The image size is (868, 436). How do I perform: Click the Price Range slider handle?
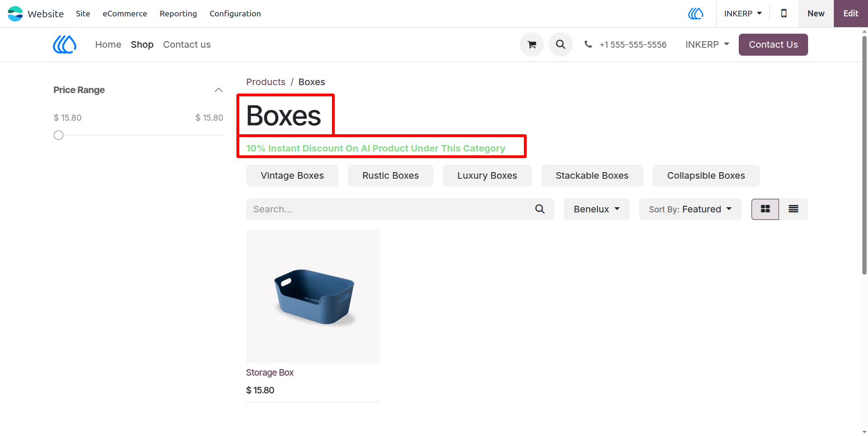click(x=59, y=135)
